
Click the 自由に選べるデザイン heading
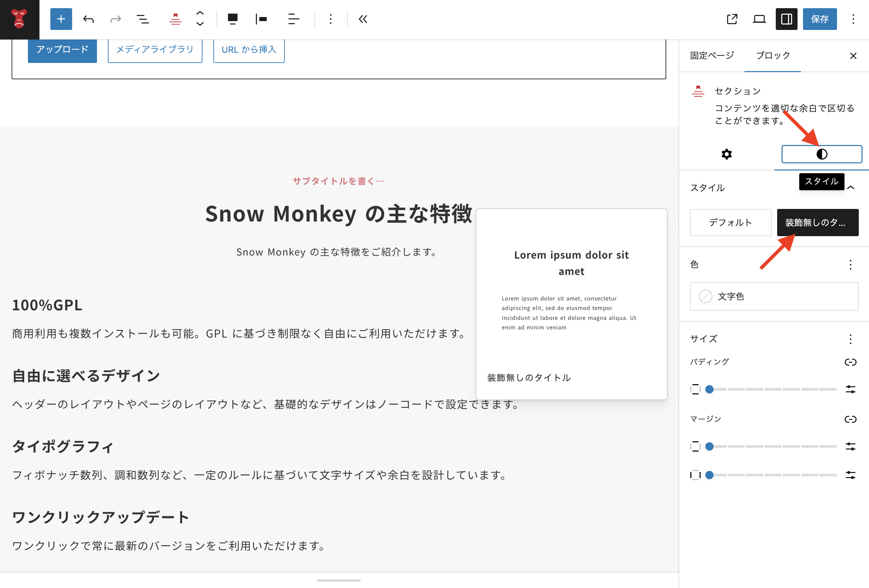[86, 376]
